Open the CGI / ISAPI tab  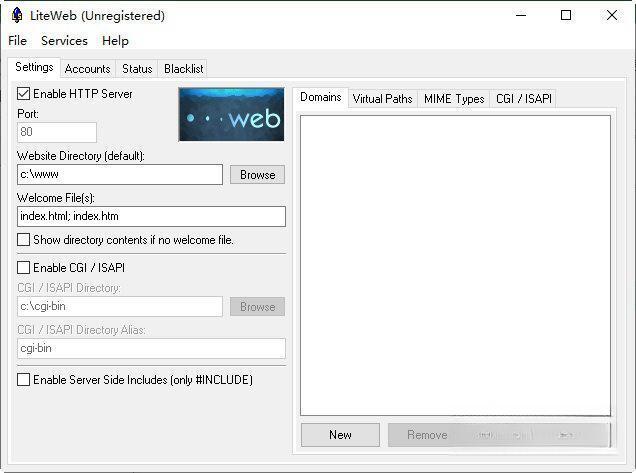[x=522, y=99]
